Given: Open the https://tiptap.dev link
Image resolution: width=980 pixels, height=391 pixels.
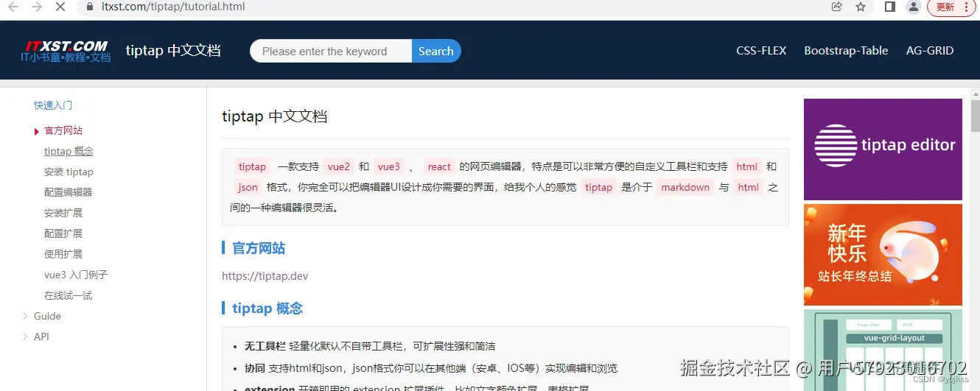Looking at the screenshot, I should 265,276.
